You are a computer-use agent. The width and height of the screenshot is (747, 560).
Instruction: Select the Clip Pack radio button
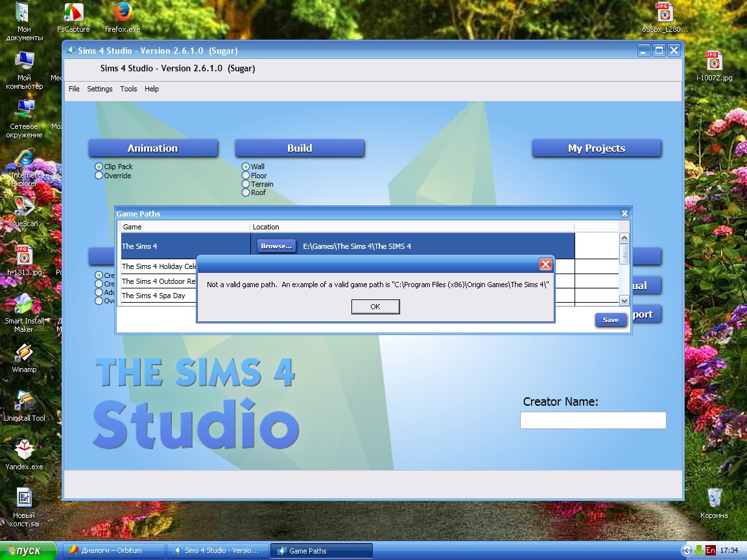click(x=99, y=167)
